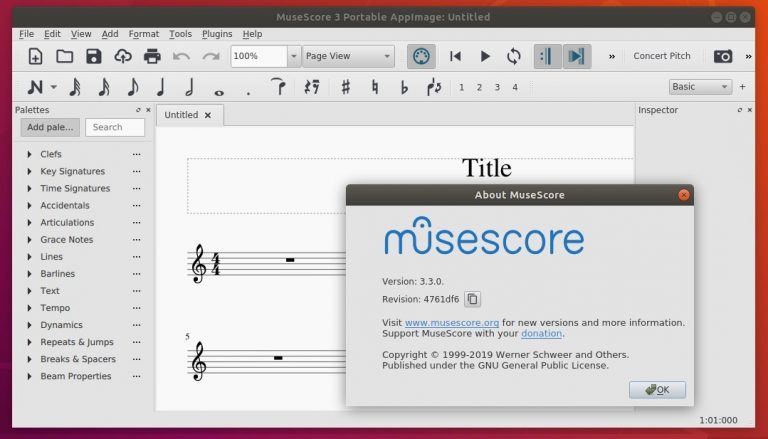Select the Title text in the score
This screenshot has height=439, width=768.
point(487,169)
